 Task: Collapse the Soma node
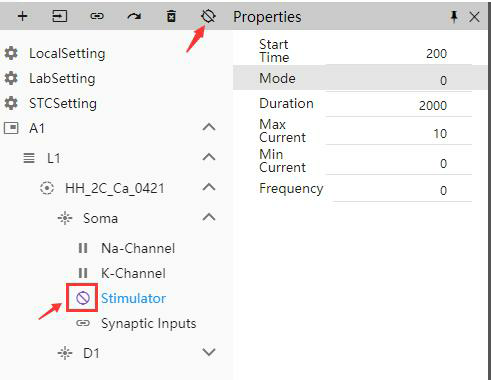click(x=209, y=217)
